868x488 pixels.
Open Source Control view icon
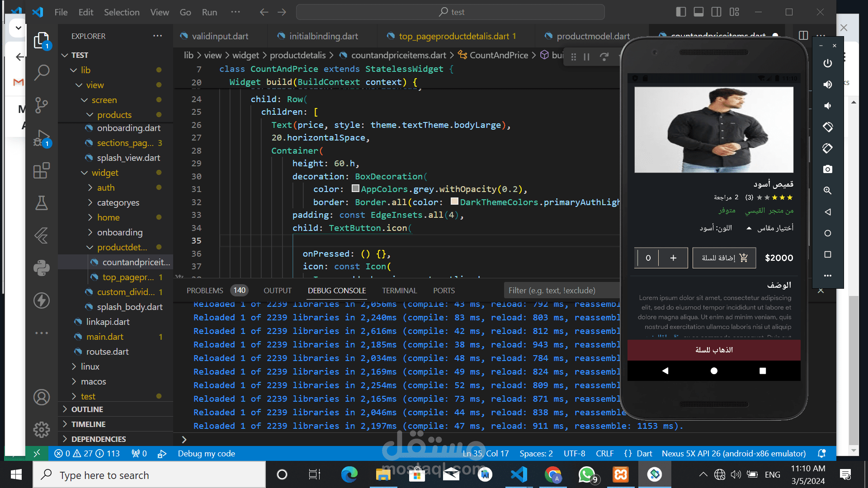coord(42,105)
